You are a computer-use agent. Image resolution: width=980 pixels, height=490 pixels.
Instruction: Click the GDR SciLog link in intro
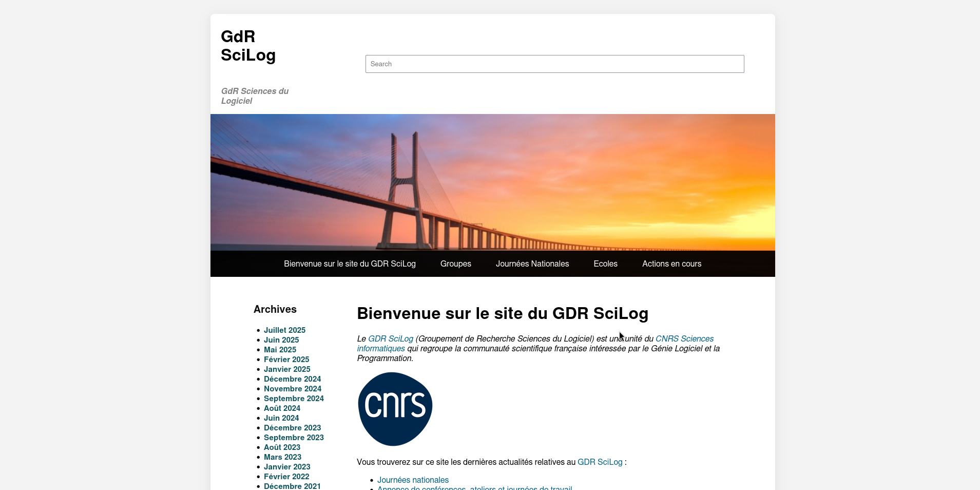tap(390, 339)
